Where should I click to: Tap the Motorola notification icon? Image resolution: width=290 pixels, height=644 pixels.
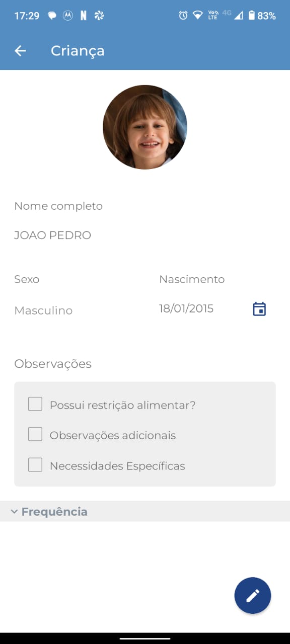[x=67, y=16]
